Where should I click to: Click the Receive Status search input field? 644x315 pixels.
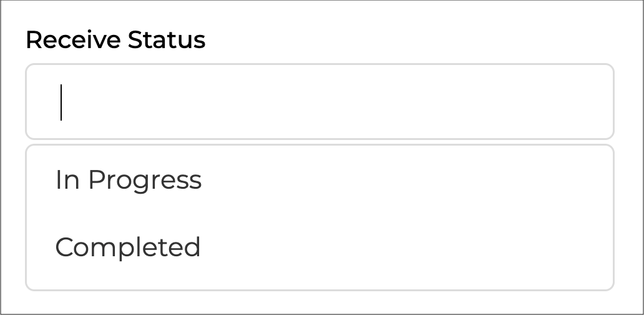click(x=320, y=101)
